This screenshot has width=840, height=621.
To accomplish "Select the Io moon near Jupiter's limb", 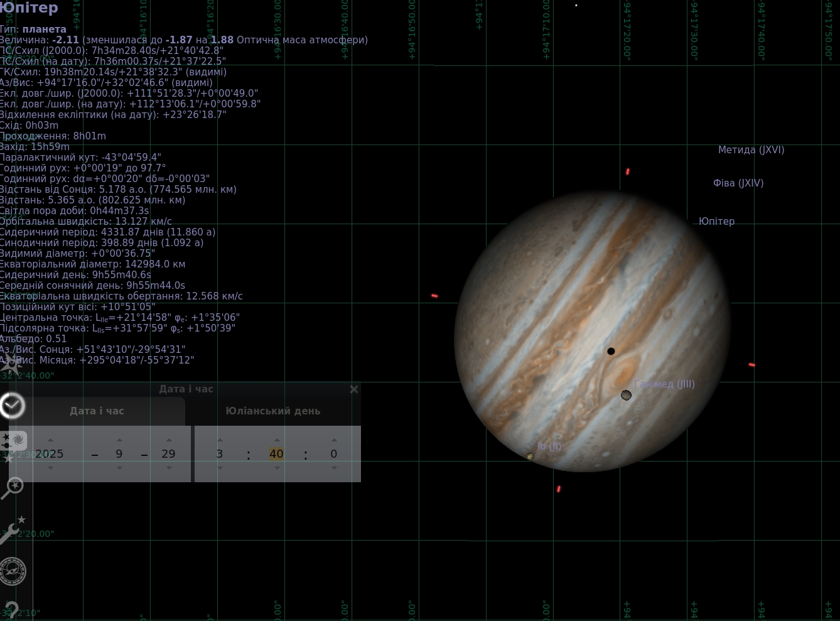I will click(x=530, y=456).
